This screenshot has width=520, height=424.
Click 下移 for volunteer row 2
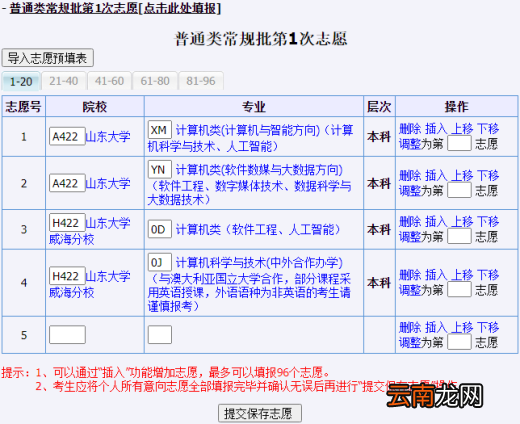point(488,175)
